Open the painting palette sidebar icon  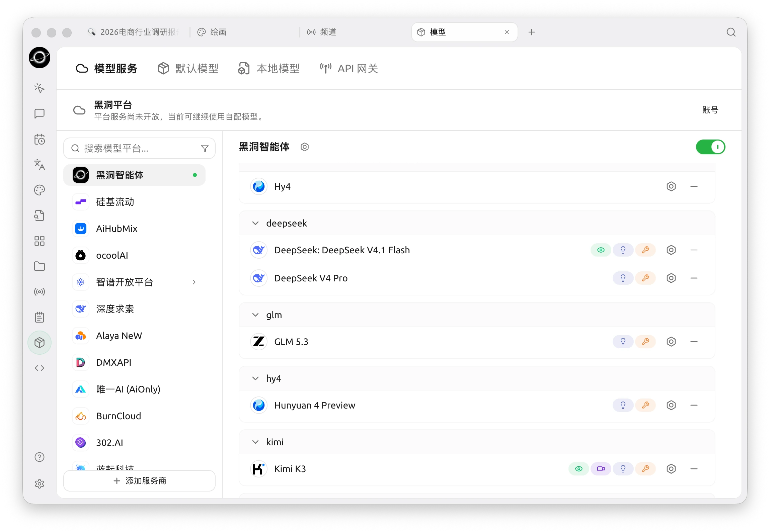pos(40,190)
